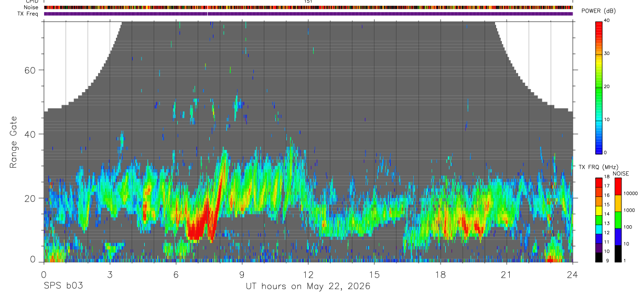Click the 12 tick label on time axis

click(x=308, y=274)
